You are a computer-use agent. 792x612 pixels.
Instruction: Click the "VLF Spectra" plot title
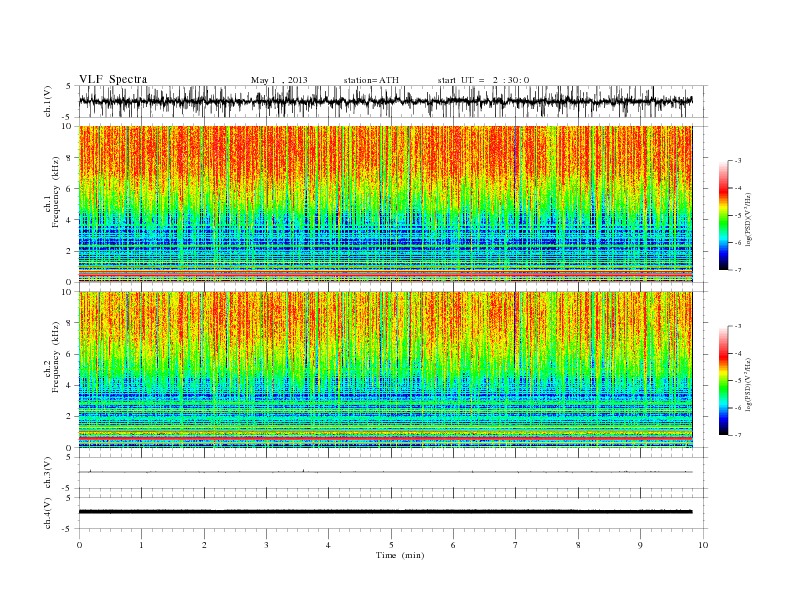point(113,79)
